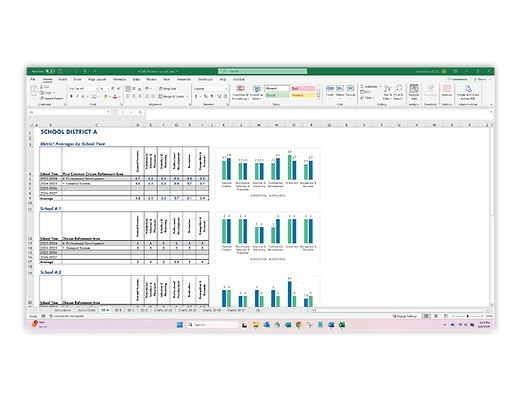
Task: Click the Format Painter tool
Action: 51,98
